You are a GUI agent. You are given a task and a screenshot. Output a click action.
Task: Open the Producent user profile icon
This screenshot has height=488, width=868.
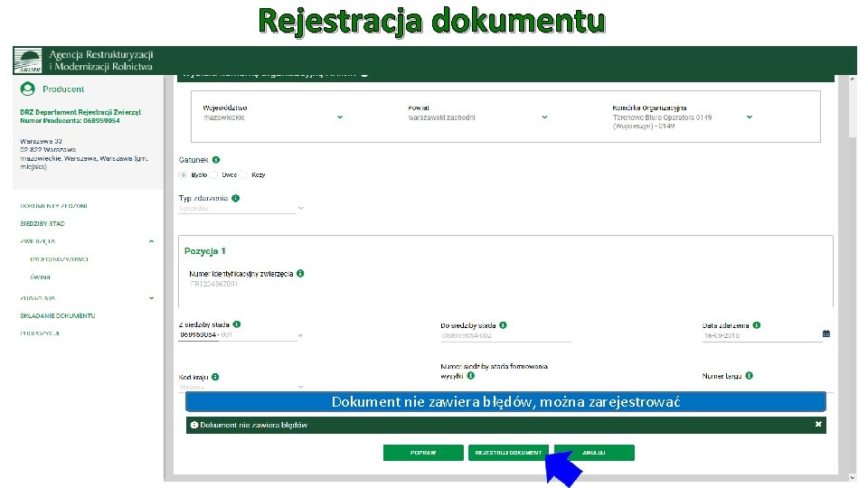pyautogui.click(x=28, y=89)
